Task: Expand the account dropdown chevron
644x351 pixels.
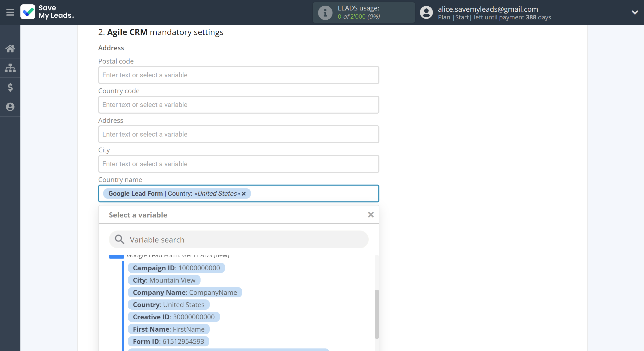Action: coord(635,12)
